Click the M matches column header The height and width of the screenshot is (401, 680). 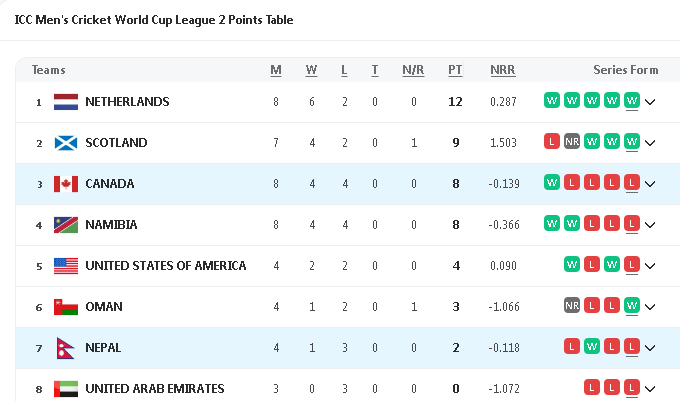pyautogui.click(x=276, y=70)
